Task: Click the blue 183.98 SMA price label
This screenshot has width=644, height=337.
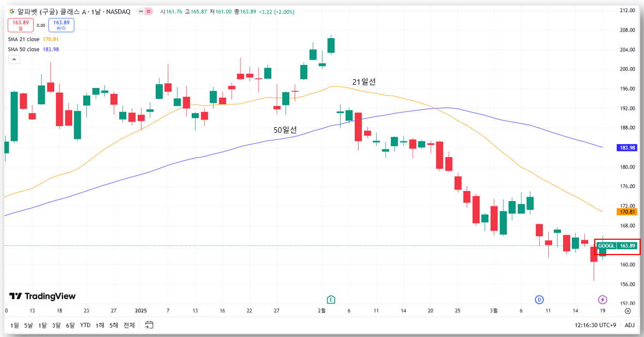Action: tap(627, 148)
